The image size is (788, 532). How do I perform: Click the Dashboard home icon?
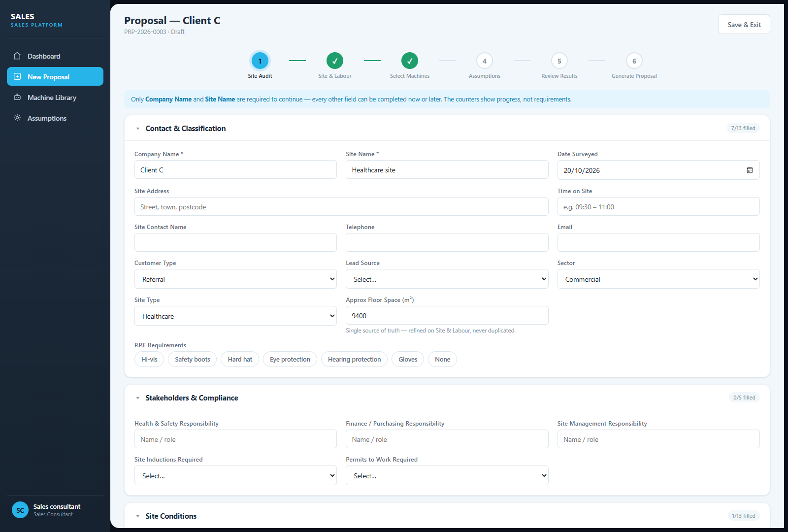[17, 56]
